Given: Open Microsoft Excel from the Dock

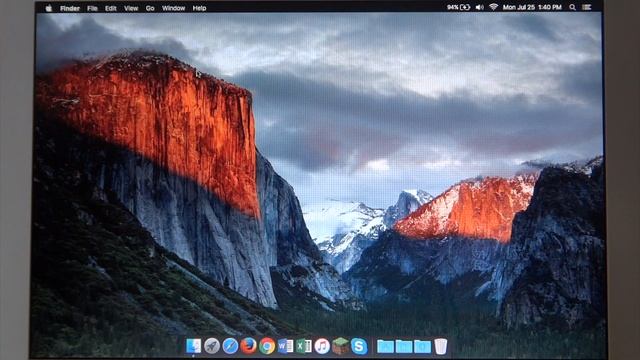Looking at the screenshot, I should click(x=304, y=346).
